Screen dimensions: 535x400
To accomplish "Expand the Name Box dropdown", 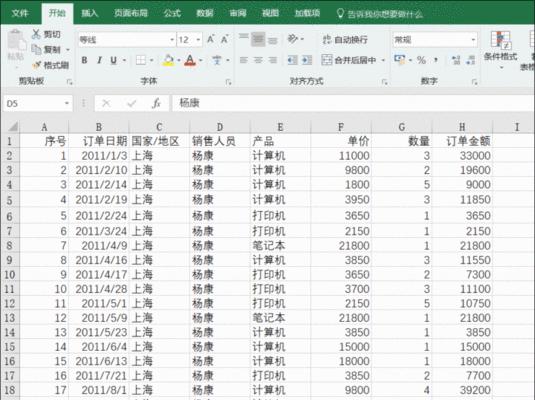I will coord(67,103).
